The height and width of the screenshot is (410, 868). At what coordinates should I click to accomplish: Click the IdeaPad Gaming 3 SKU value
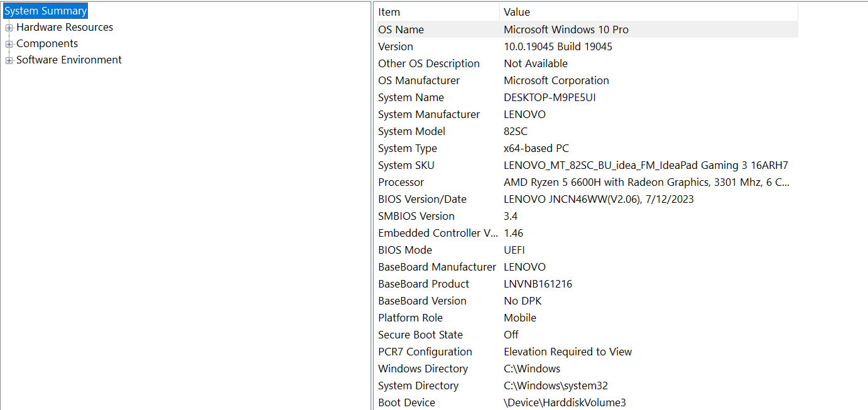(646, 165)
